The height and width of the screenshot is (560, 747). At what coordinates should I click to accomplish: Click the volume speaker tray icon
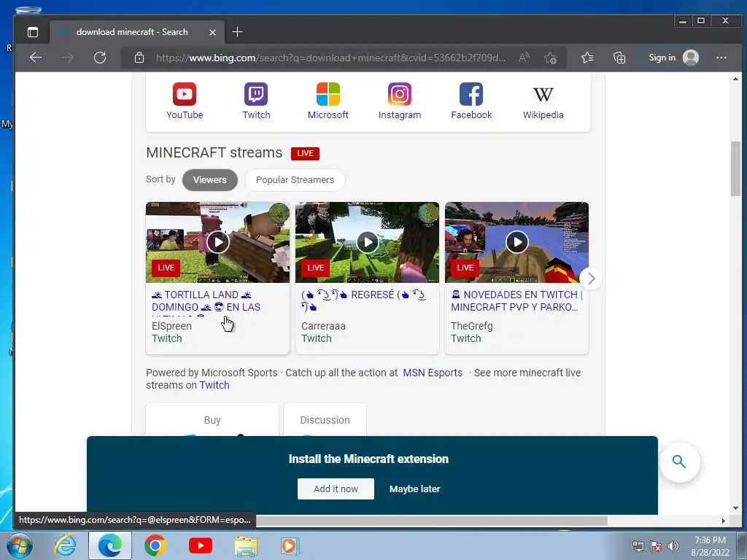(x=673, y=546)
